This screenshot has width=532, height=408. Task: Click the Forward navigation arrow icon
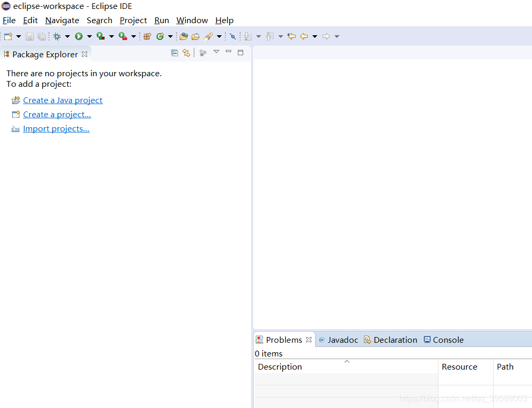pyautogui.click(x=326, y=36)
